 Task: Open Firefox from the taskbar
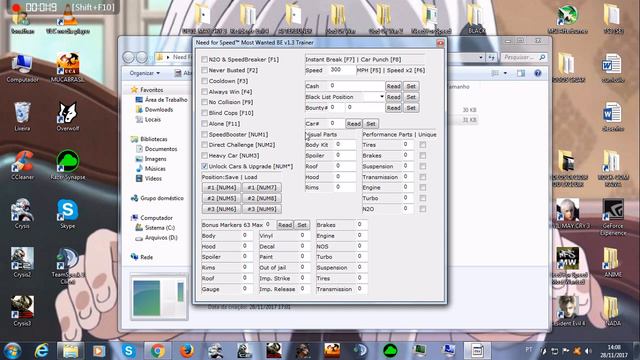point(187,351)
